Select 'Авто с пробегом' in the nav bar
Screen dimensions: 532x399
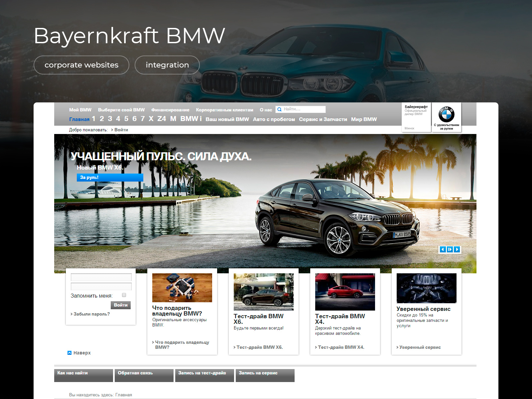pos(274,119)
